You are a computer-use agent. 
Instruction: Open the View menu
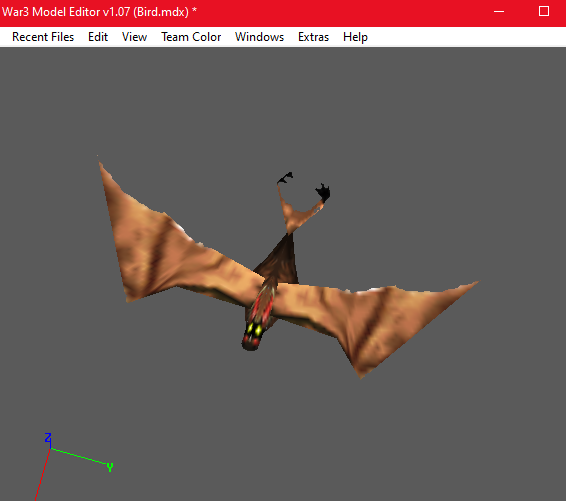(134, 37)
